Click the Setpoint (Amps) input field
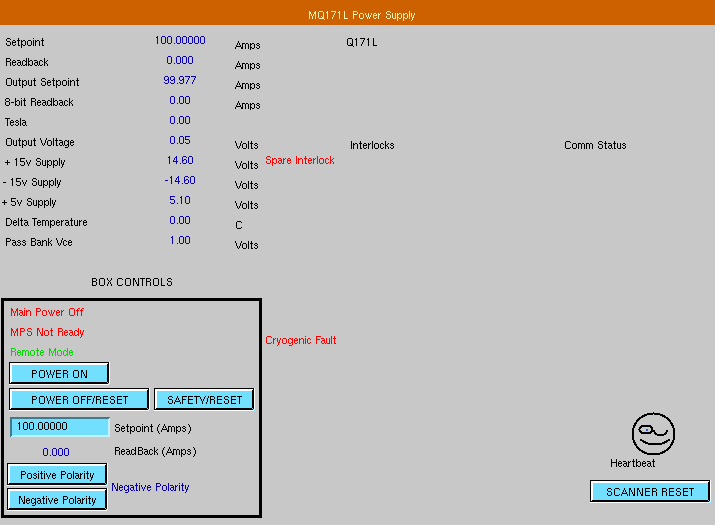The width and height of the screenshot is (715, 525). pyautogui.click(x=60, y=426)
